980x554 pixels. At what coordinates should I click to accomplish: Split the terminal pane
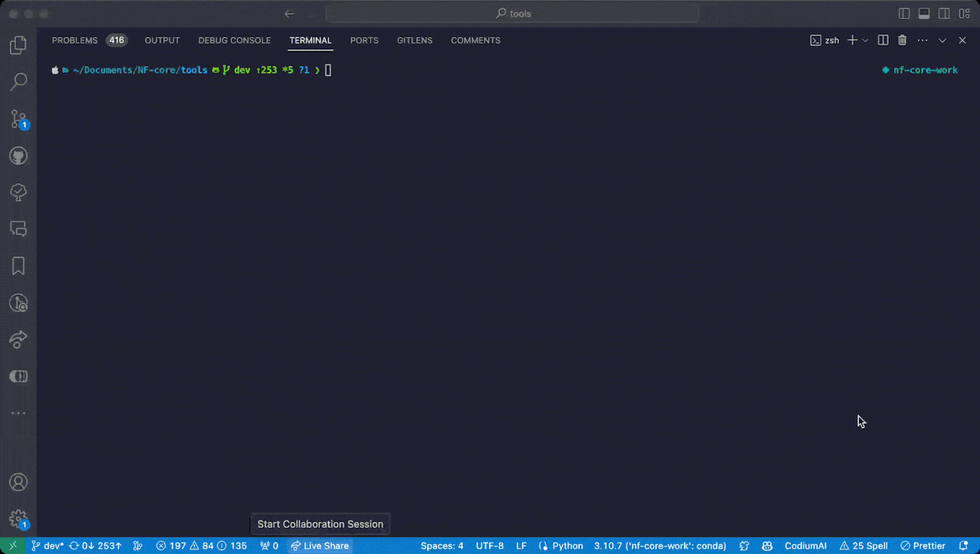point(883,40)
